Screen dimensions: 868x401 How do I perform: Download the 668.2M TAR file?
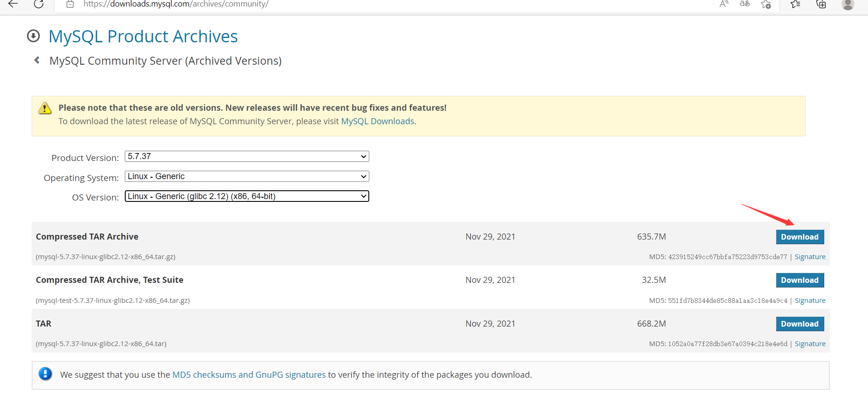tap(800, 324)
